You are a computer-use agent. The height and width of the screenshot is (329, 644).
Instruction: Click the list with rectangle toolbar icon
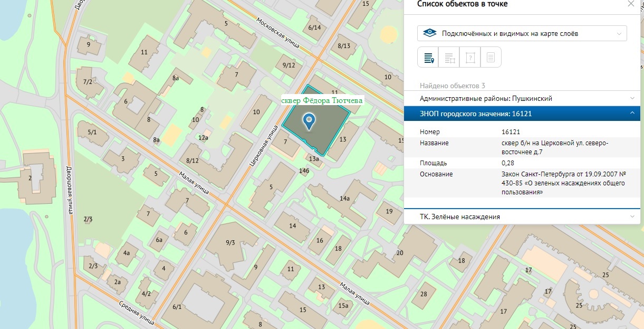coord(449,58)
